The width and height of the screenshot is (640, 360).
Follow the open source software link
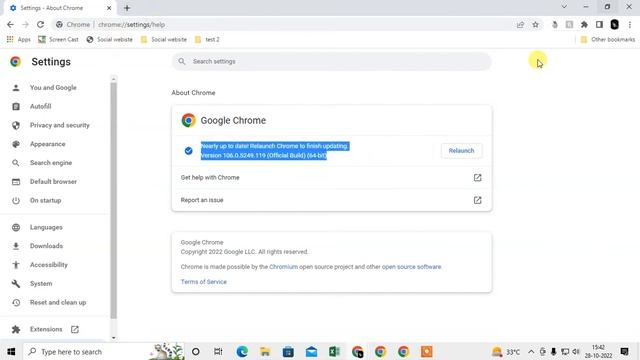tap(411, 267)
